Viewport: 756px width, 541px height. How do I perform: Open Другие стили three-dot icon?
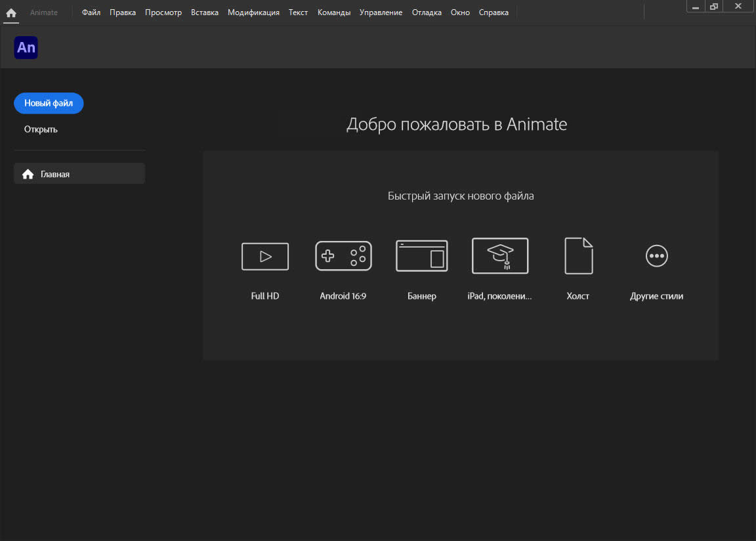coord(656,256)
